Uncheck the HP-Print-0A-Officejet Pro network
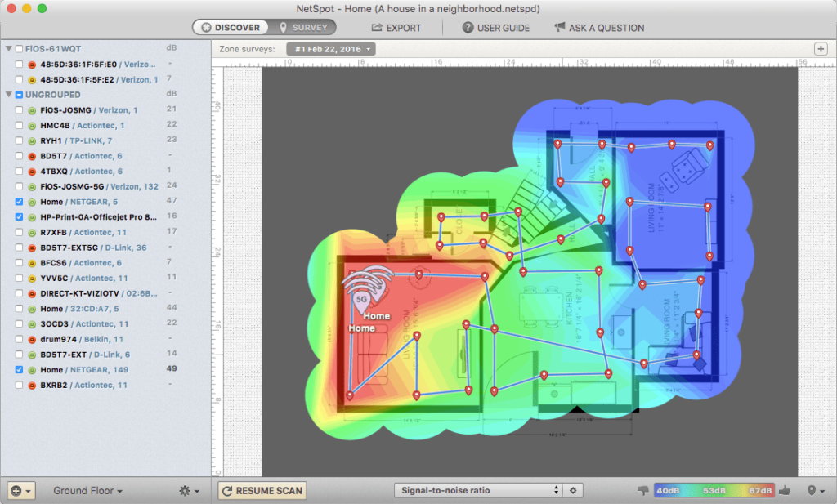Screen dimensions: 837x504 tap(19, 217)
